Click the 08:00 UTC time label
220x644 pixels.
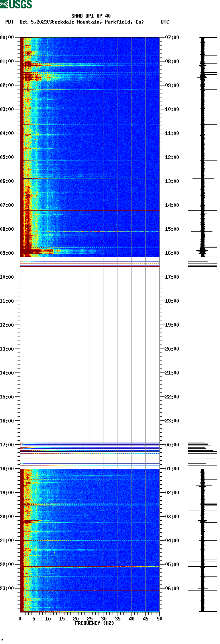(x=172, y=61)
